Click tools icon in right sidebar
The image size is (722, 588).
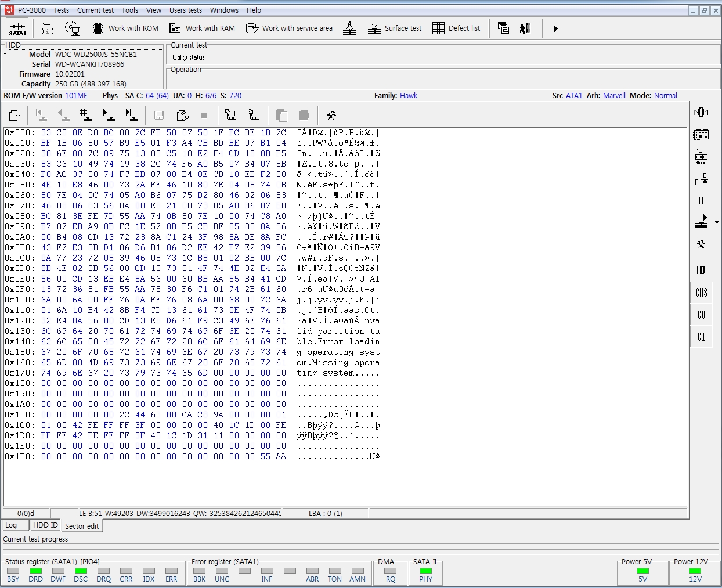click(701, 245)
